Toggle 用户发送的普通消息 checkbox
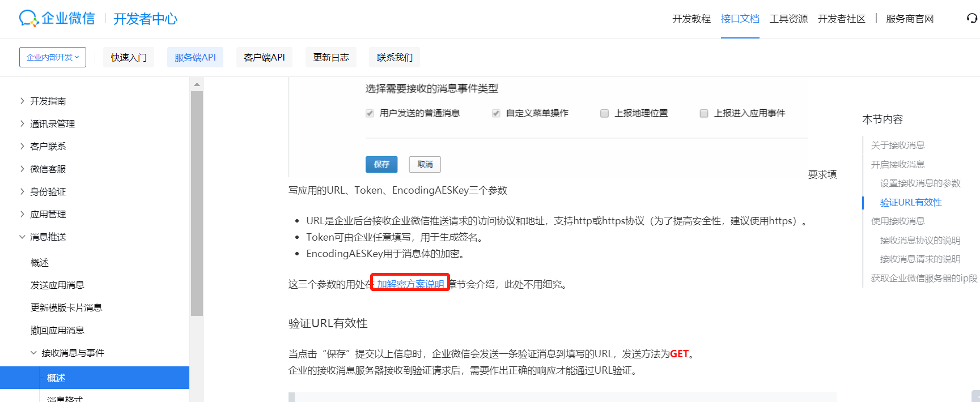Image resolution: width=980 pixels, height=402 pixels. click(370, 113)
